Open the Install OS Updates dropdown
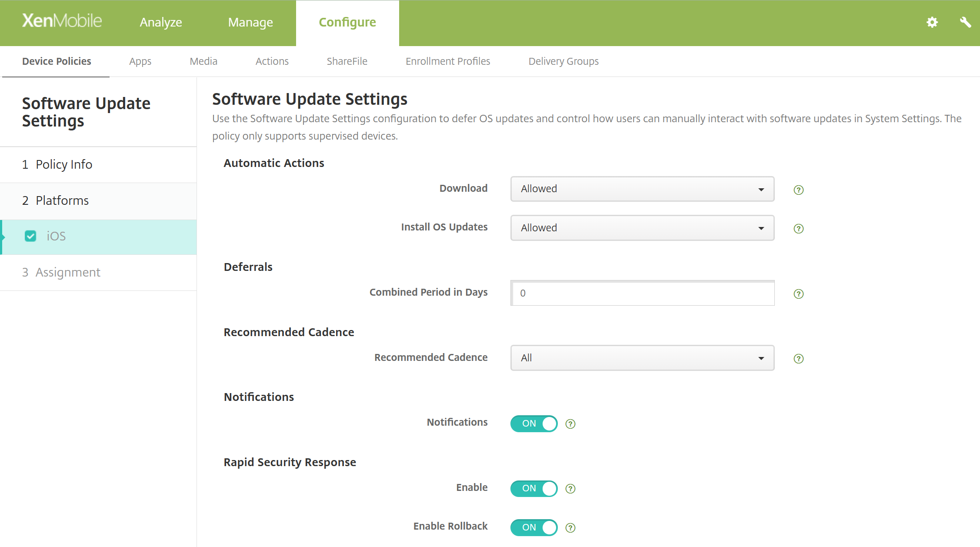The height and width of the screenshot is (547, 980). click(642, 228)
